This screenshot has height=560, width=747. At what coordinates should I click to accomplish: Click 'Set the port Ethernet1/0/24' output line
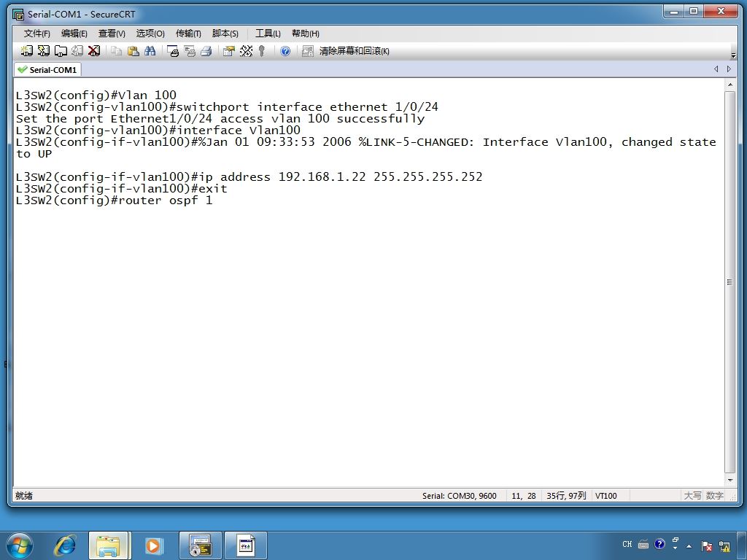[220, 119]
